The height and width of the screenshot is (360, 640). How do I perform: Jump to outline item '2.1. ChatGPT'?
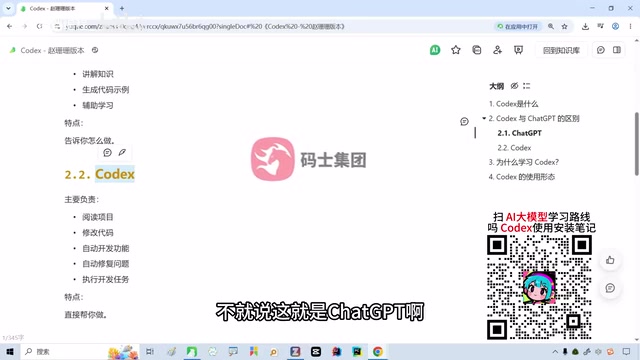tap(520, 133)
